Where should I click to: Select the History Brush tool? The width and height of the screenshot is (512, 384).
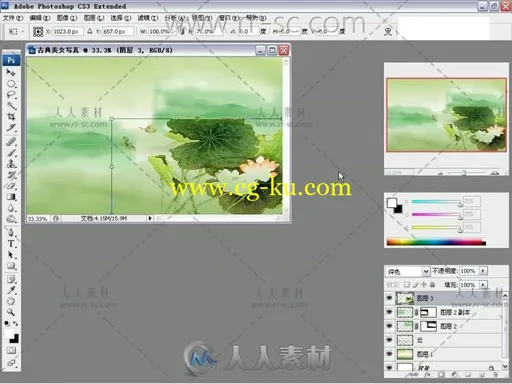coord(11,175)
